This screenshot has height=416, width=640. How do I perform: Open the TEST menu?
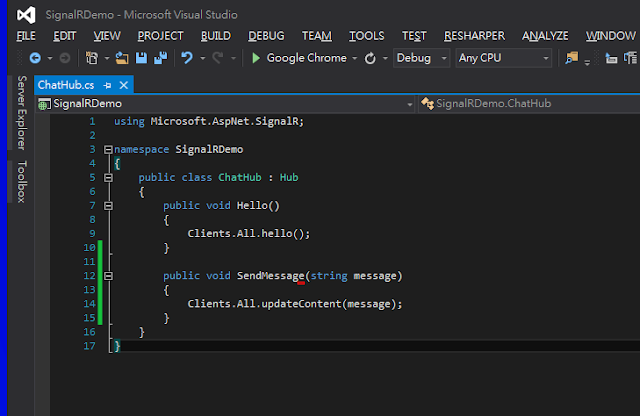[414, 36]
